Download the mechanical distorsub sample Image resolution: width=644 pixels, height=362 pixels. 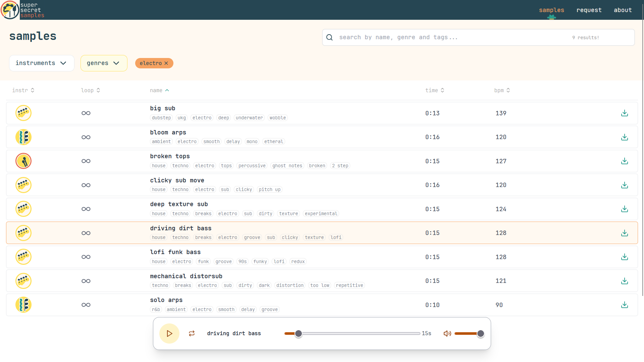(624, 281)
